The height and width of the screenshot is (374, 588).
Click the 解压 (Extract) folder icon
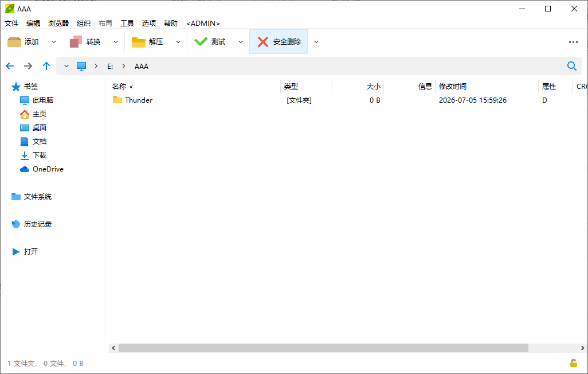[x=138, y=42]
